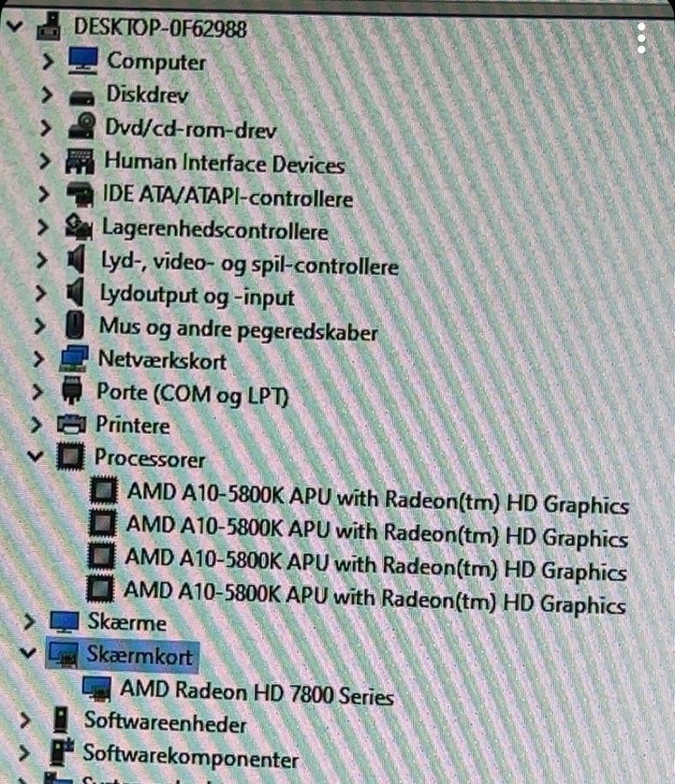Expand Lagerenhedscontrollere chevron
675x784 pixels.
(43, 227)
